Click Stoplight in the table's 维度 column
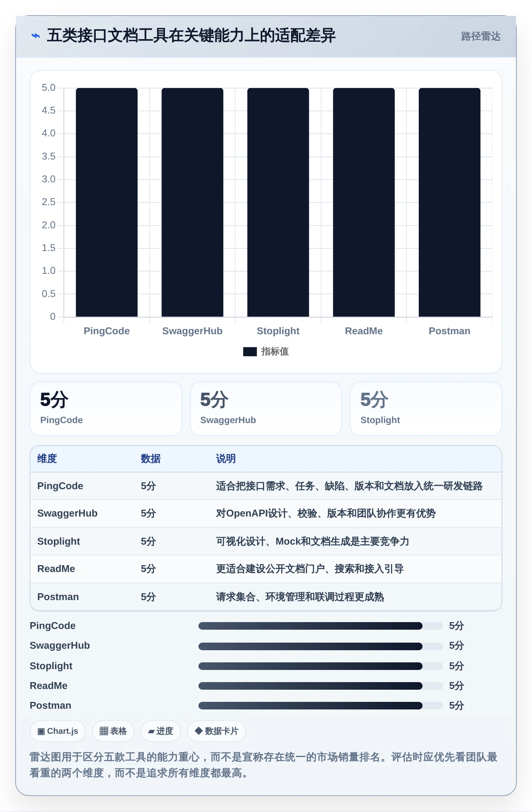This screenshot has height=812, width=532. click(59, 542)
